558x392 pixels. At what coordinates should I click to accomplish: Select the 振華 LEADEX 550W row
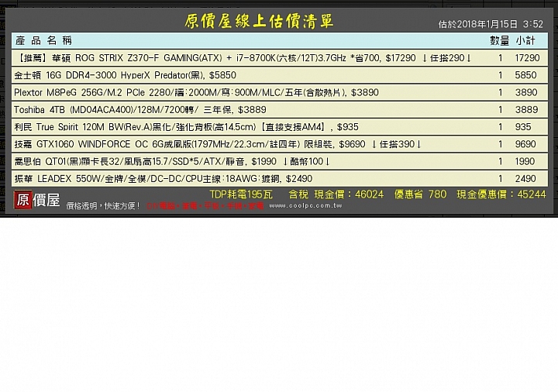pos(280,179)
